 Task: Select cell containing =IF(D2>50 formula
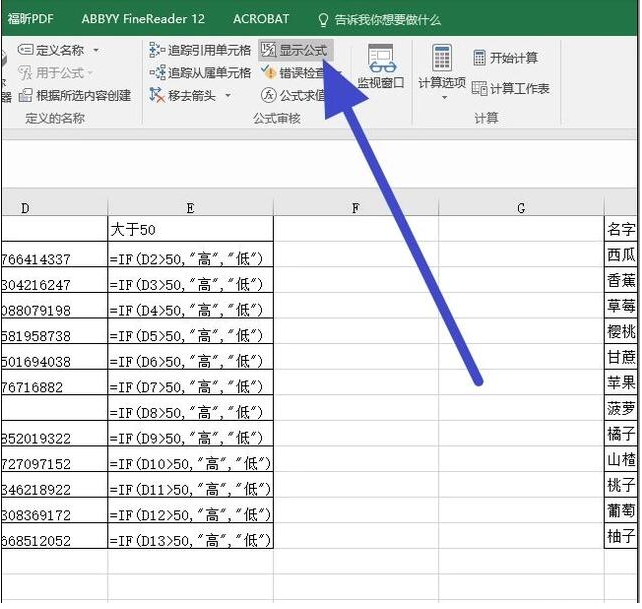coord(190,259)
